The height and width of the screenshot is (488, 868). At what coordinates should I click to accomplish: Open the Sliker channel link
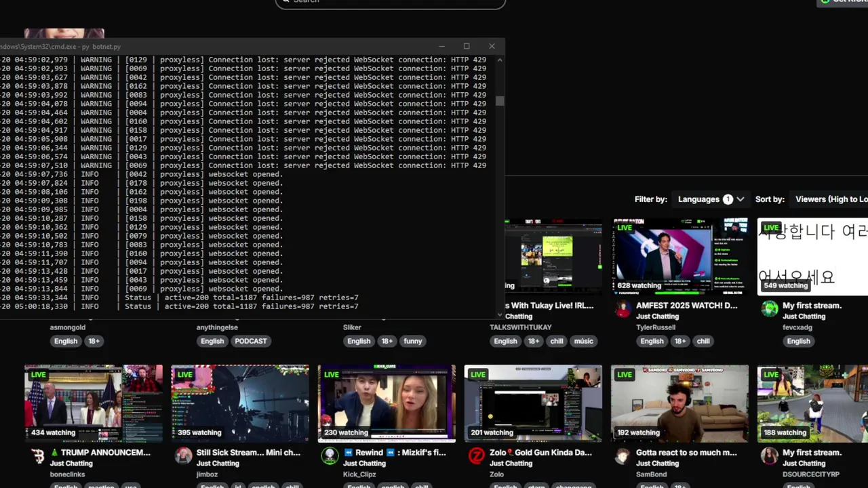352,327
